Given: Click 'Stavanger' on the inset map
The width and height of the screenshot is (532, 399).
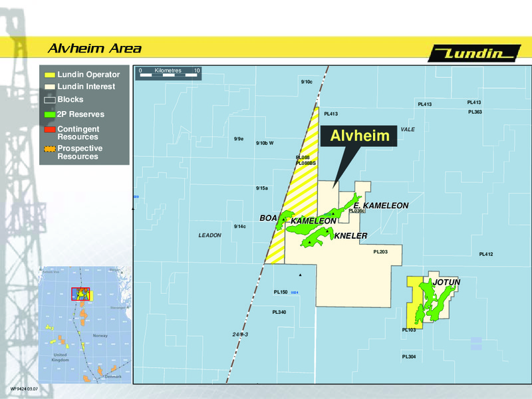Looking at the screenshot, I should pyautogui.click(x=118, y=308).
